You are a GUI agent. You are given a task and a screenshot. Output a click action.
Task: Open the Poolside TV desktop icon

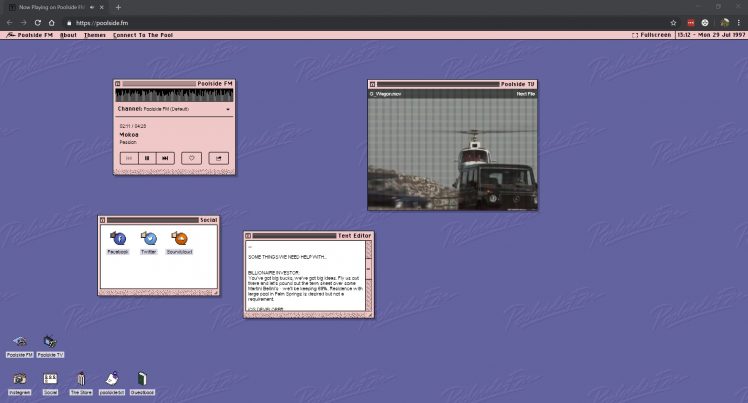pos(50,343)
